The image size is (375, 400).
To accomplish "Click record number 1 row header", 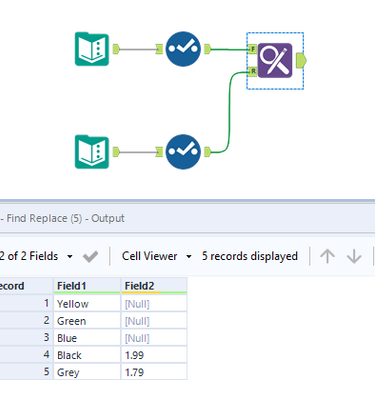I will 26,304.
